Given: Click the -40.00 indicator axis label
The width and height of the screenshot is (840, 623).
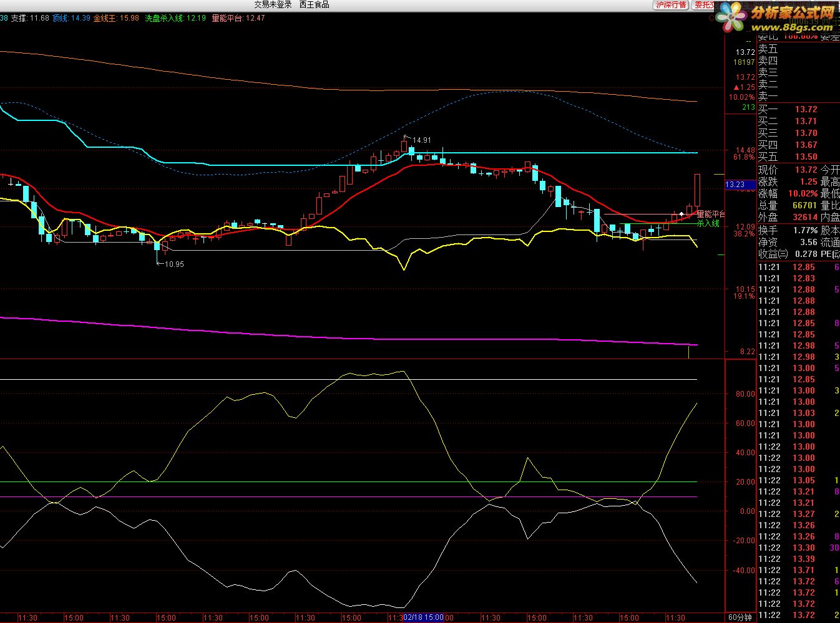Looking at the screenshot, I should (744, 570).
